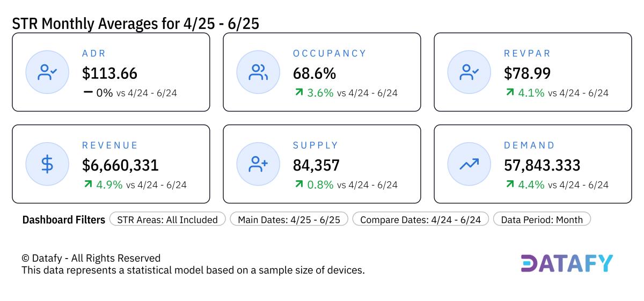644x301 pixels.
Task: Click the Revenue dollar sign icon
Action: [x=47, y=165]
